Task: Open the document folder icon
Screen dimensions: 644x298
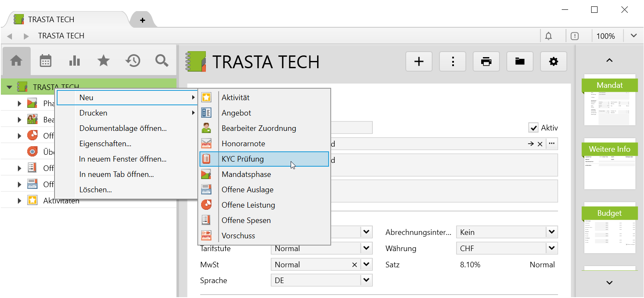Action: (x=520, y=62)
